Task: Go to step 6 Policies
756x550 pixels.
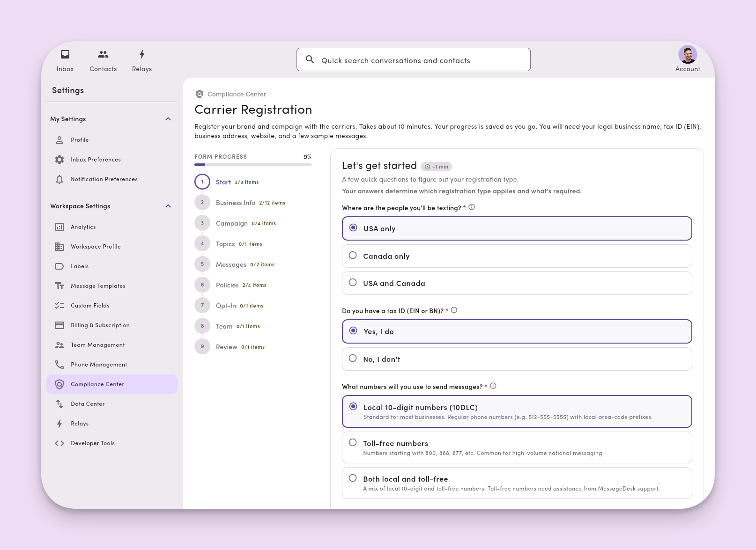Action: pos(230,285)
